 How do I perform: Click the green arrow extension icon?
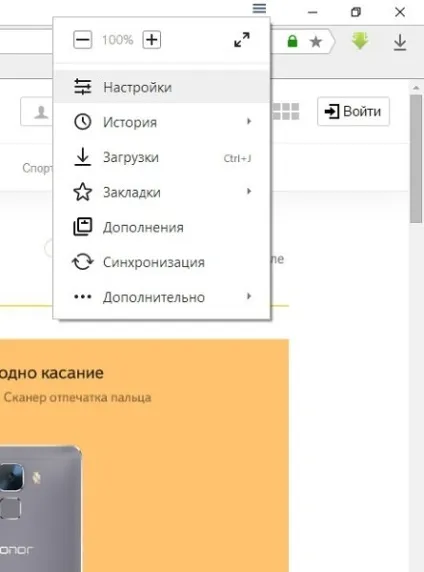click(360, 40)
